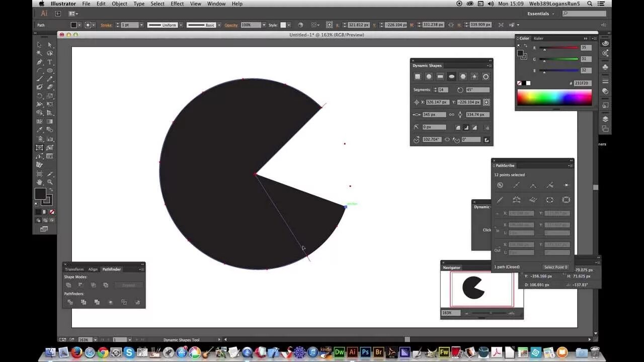Choose star shape in Dynamic Shapes panel
Screen dimensions: 644x362
pos(474,76)
